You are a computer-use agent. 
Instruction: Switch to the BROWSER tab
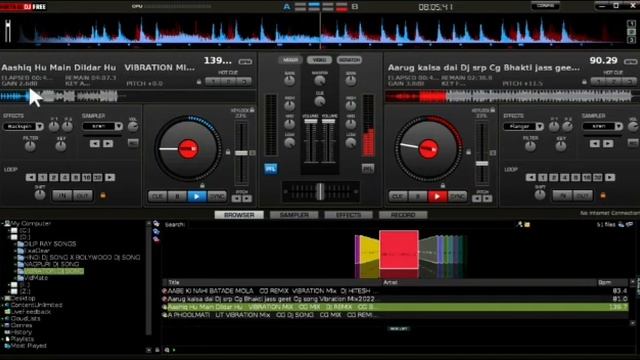[239, 215]
